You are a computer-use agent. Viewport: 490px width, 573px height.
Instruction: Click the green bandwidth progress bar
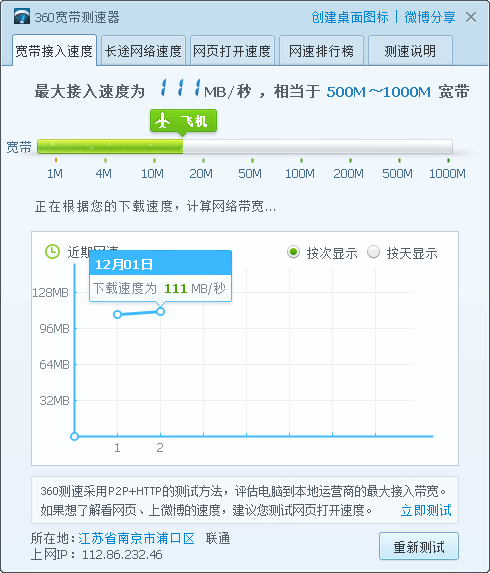110,147
